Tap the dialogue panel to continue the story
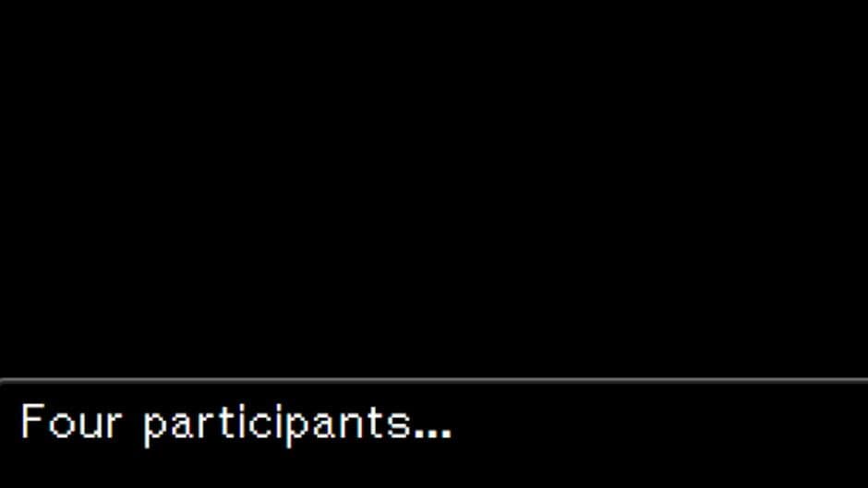This screenshot has width=868, height=488. point(434,434)
